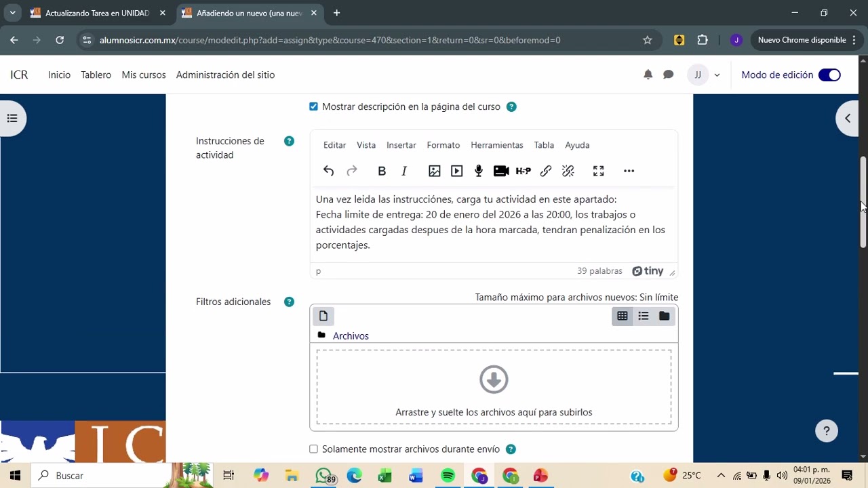Click the ICR site brand link
868x488 pixels.
19,75
